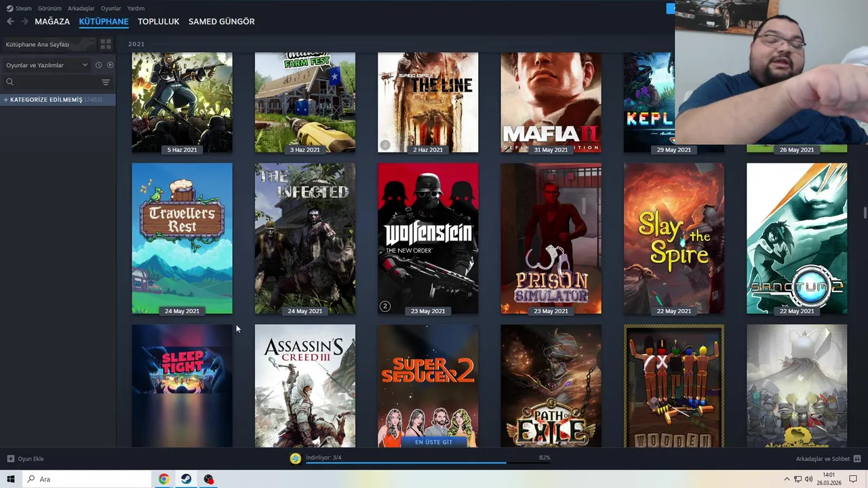868x488 pixels.
Task: Click the 2021 year header label
Action: tap(136, 44)
